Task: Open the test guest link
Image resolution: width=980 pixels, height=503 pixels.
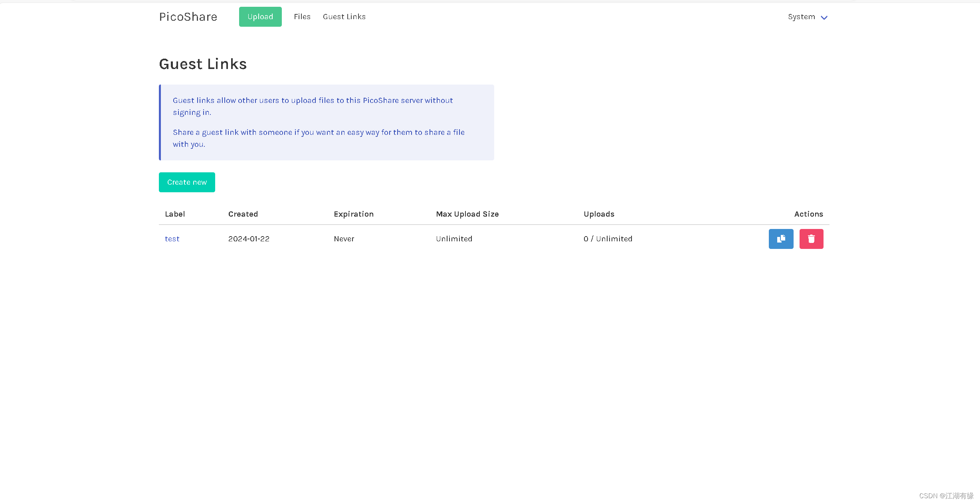Action: [x=172, y=239]
